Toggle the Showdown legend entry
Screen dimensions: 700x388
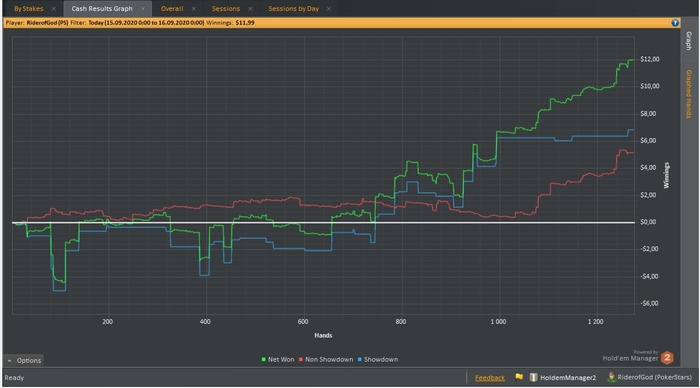pos(378,359)
